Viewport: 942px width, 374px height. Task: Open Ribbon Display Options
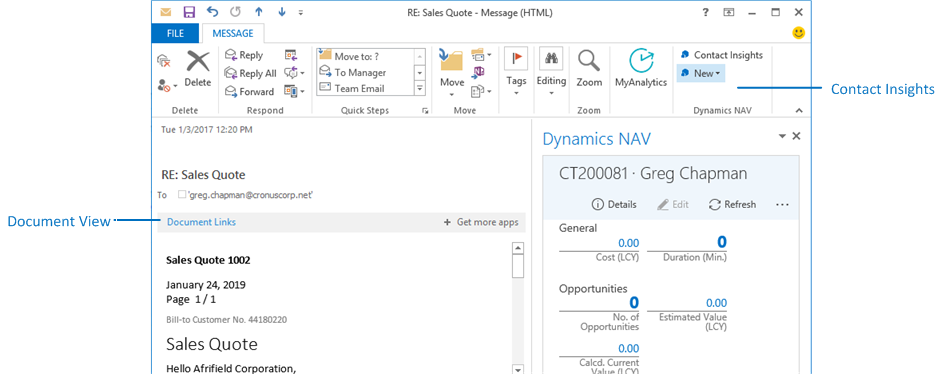(729, 13)
